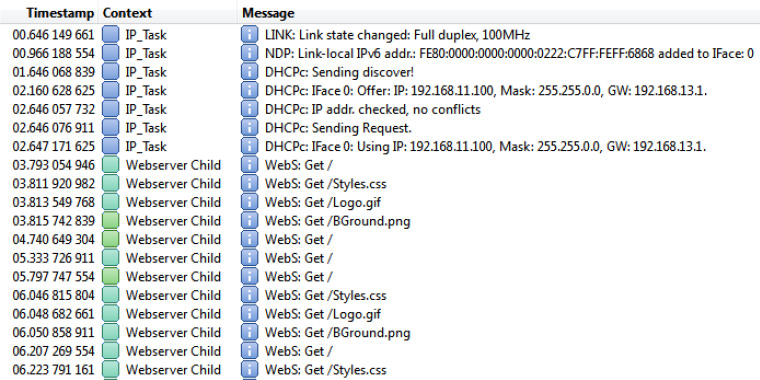The width and height of the screenshot is (760, 380).
Task: Click the blue context icon for Sending discover row
Action: (111, 72)
